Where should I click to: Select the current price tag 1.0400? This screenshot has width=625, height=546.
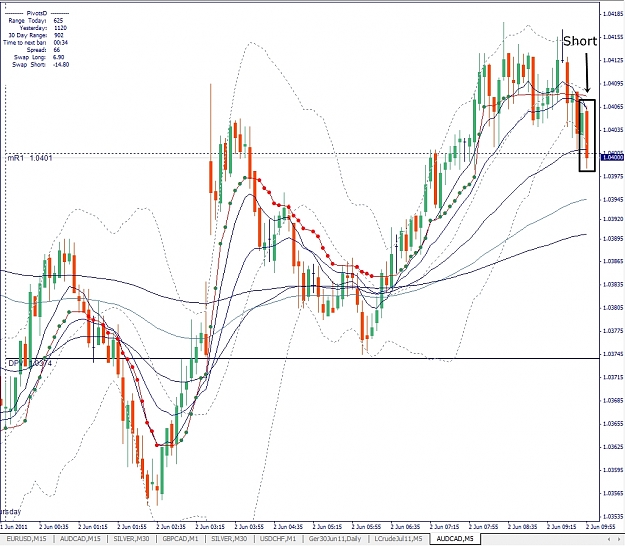[x=612, y=157]
